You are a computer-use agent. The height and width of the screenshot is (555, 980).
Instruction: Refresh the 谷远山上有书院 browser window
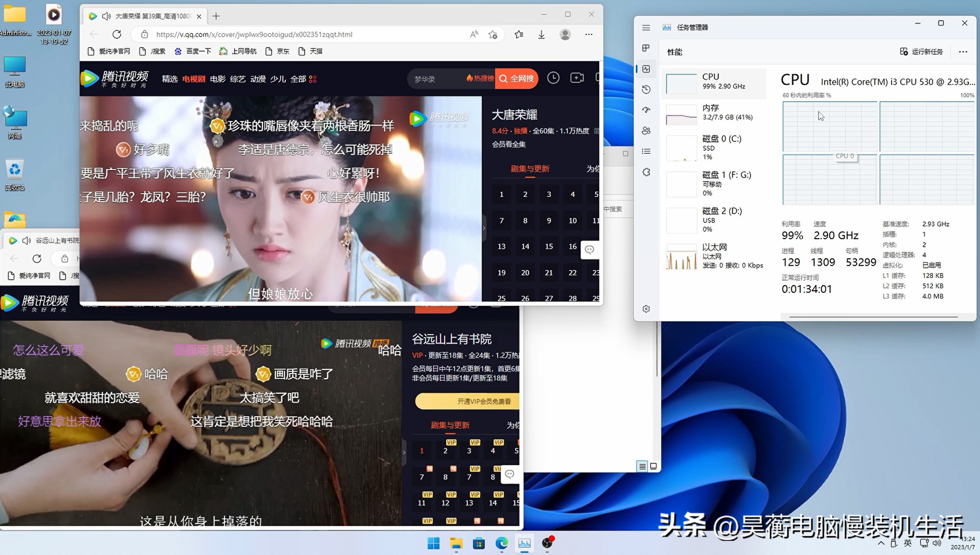(x=37, y=259)
